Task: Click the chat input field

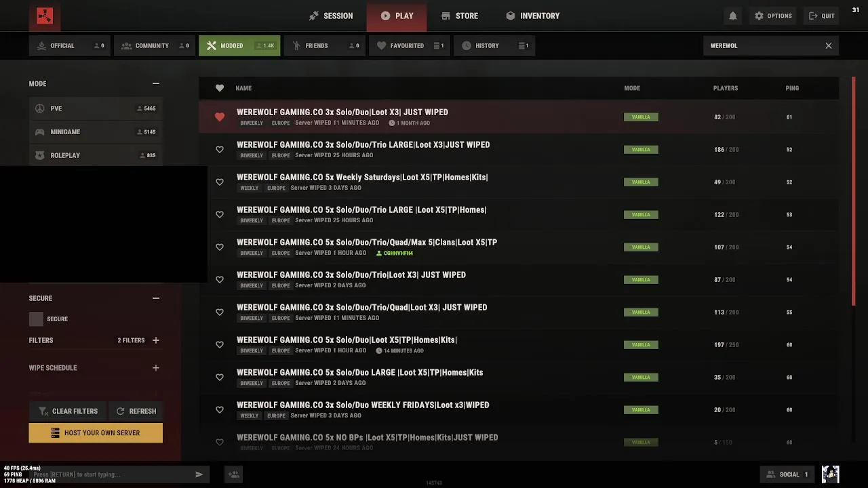Action: [x=112, y=474]
